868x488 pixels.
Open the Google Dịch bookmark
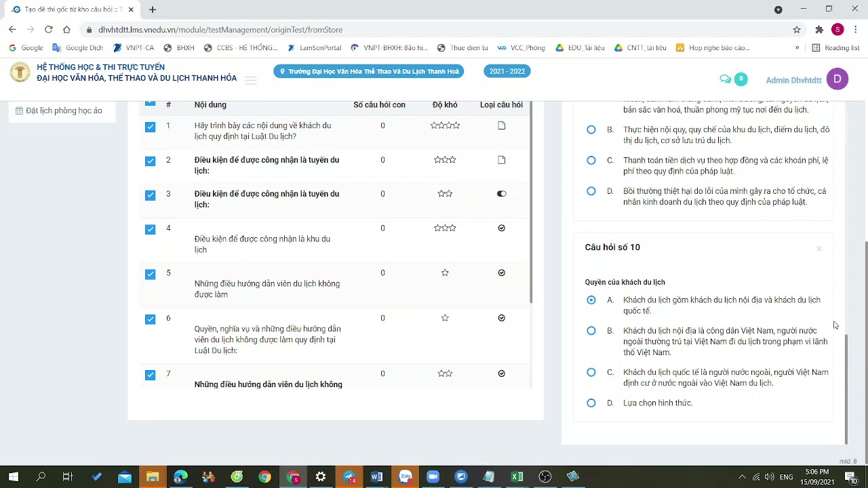[x=77, y=47]
